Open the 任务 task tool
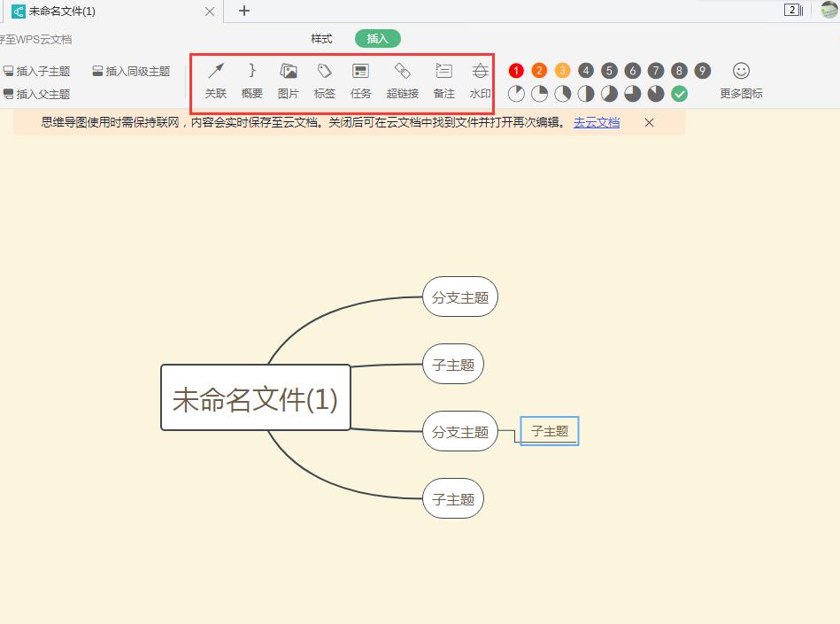The height and width of the screenshot is (624, 840). coord(360,81)
